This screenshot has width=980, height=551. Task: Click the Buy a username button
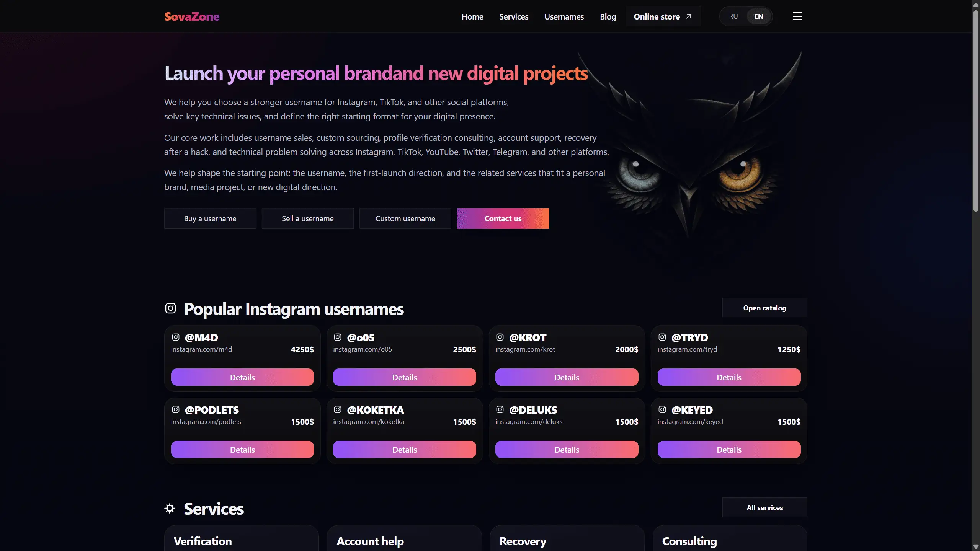point(210,218)
